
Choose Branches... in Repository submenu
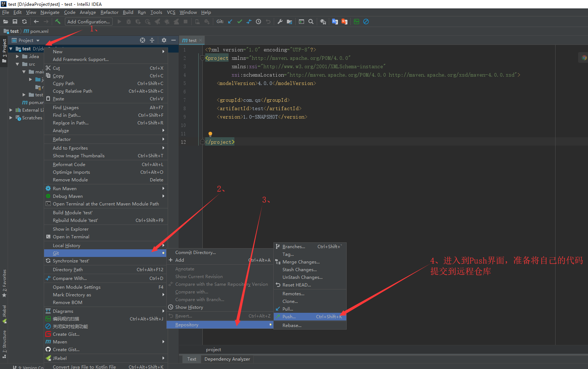310,247
